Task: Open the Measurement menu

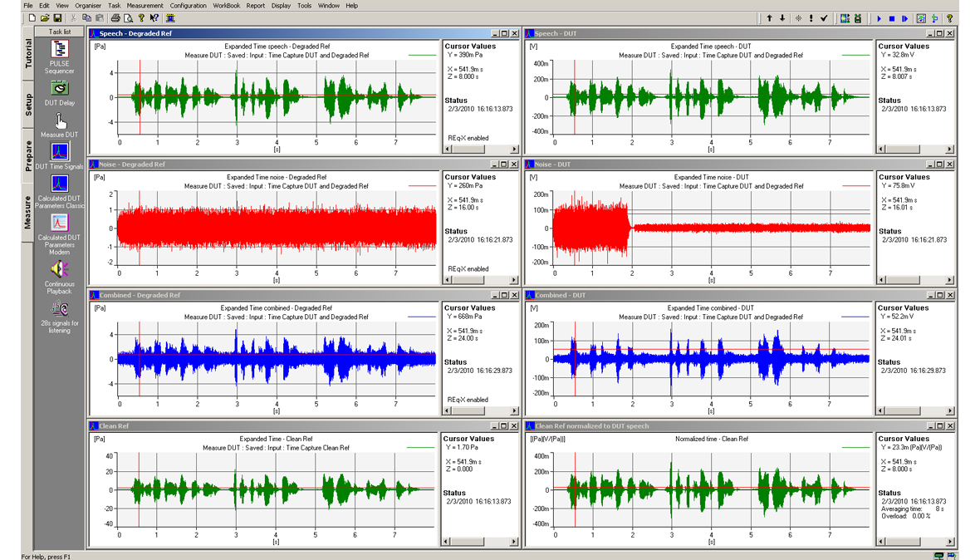Action: coord(145,6)
